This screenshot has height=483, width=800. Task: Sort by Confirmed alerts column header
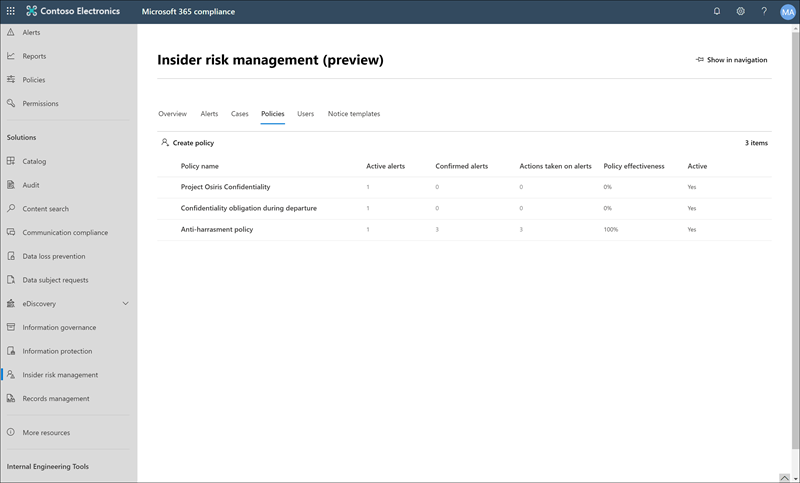point(461,166)
